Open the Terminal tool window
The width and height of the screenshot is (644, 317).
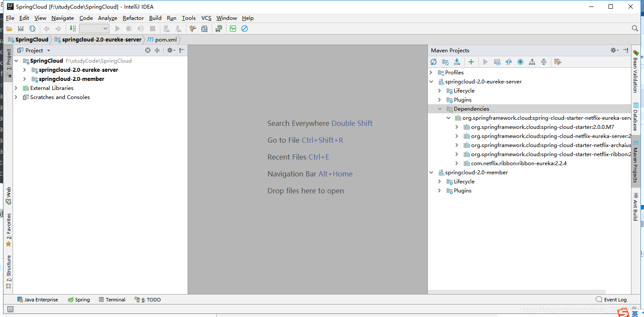tap(112, 300)
